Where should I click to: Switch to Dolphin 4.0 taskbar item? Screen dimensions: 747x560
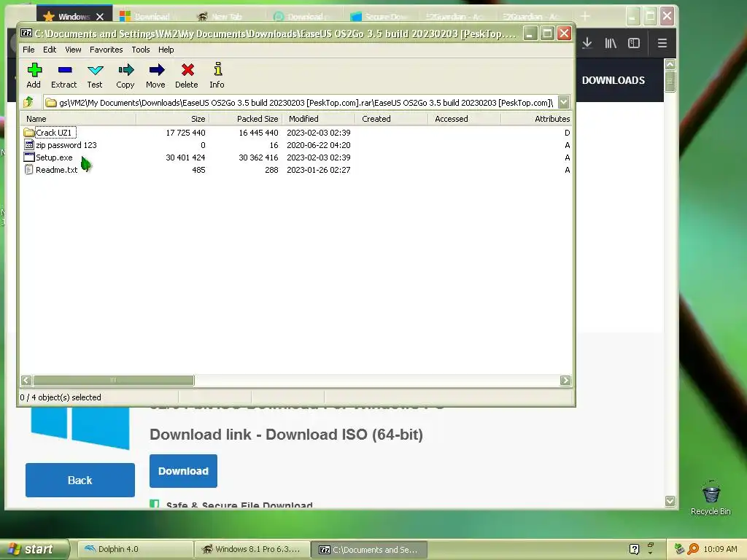click(135, 549)
